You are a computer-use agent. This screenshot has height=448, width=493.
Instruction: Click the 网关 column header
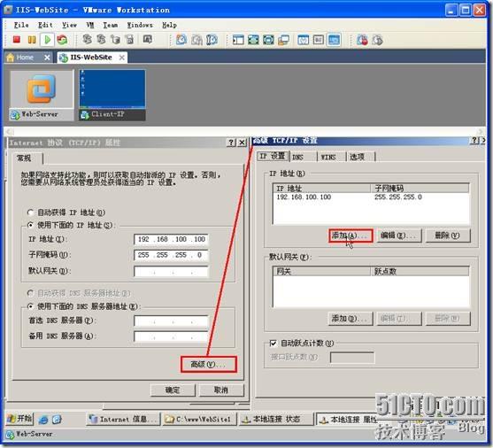point(321,271)
